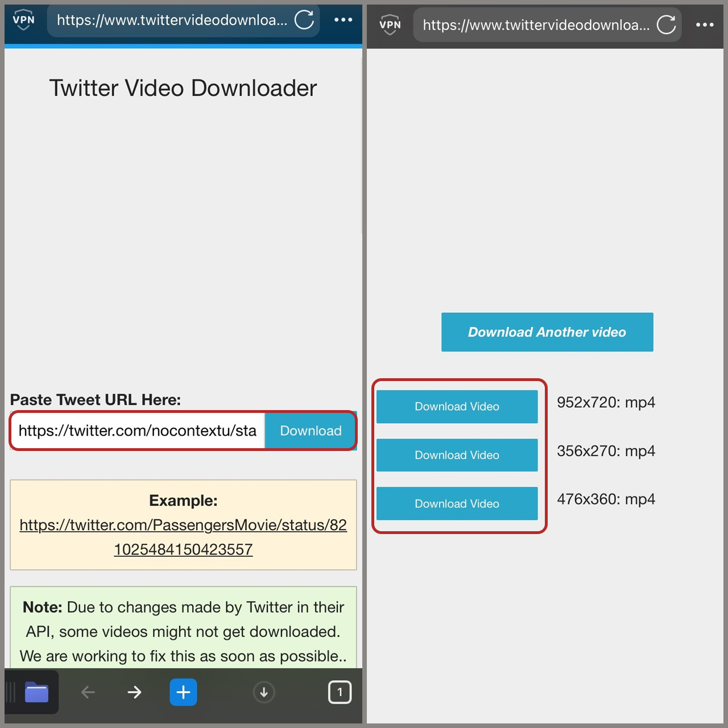Tap the VPN shield icon in right browser

(x=390, y=25)
